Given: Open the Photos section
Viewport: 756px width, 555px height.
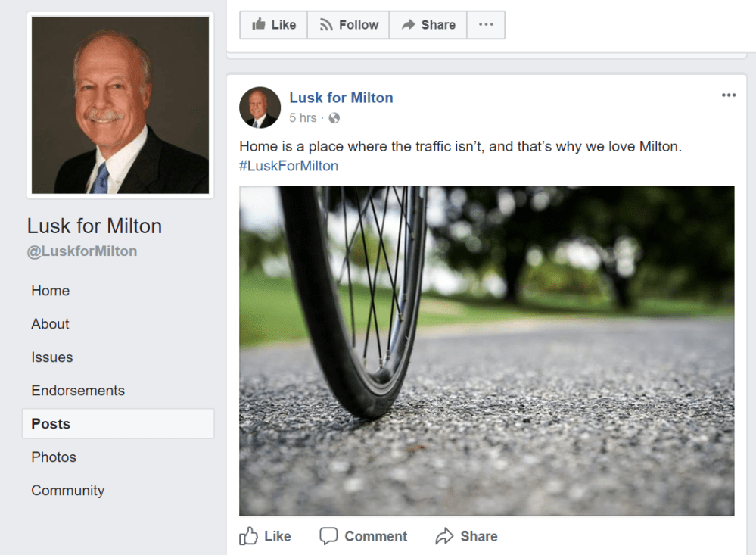Looking at the screenshot, I should click(x=54, y=457).
